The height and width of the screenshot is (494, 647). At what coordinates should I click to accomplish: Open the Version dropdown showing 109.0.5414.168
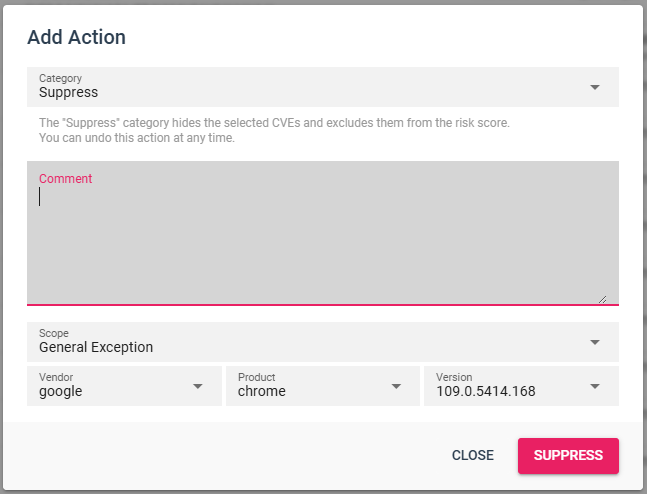(505, 387)
